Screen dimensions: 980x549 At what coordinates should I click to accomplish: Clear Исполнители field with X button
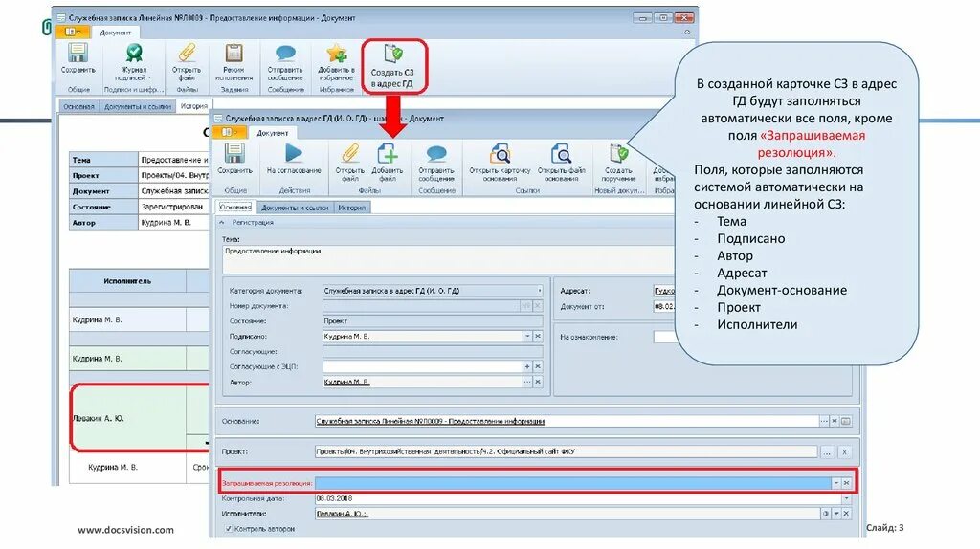pos(846,514)
